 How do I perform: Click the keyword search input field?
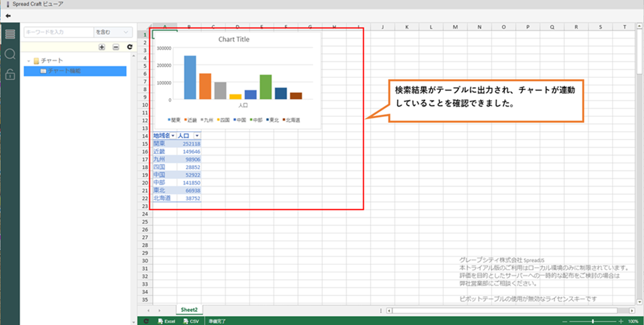(59, 32)
